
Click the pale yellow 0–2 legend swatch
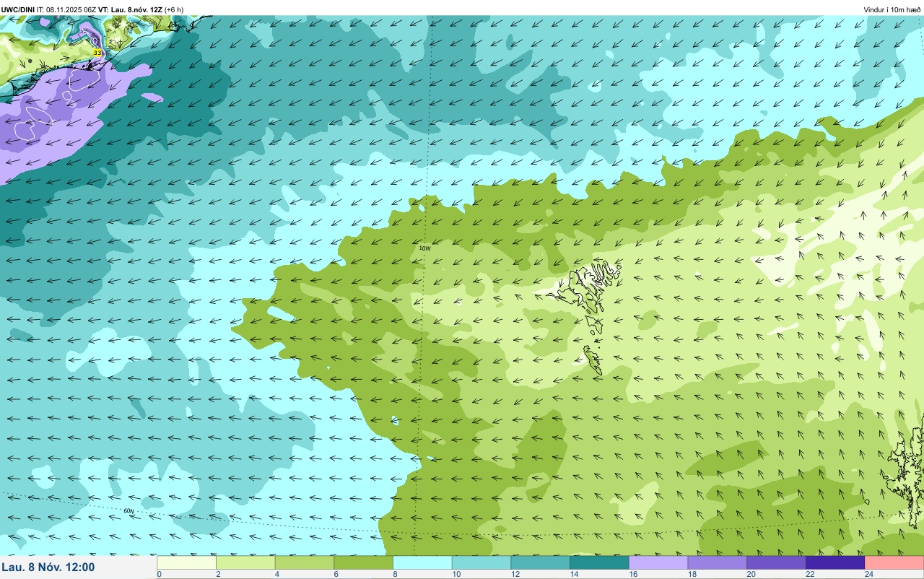coord(187,562)
